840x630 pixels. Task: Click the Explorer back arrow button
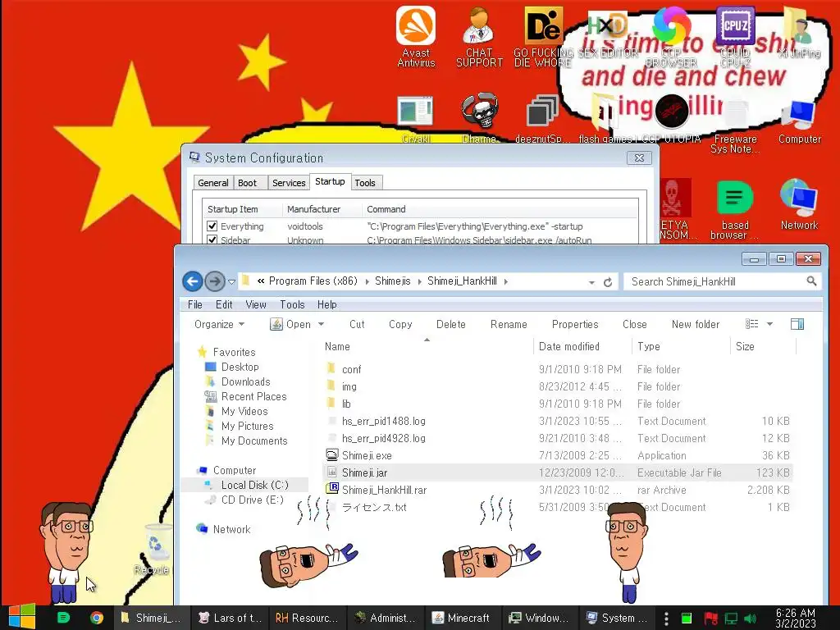pyautogui.click(x=193, y=281)
